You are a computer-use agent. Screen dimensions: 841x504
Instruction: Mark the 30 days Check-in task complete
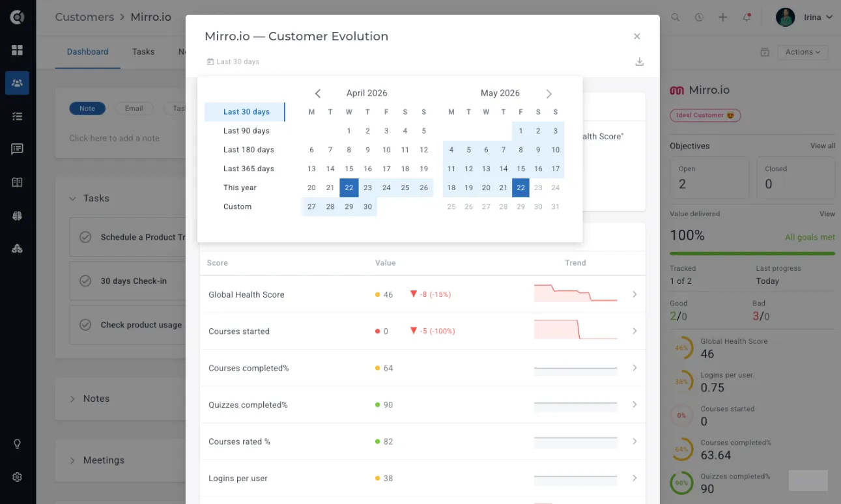(x=85, y=281)
